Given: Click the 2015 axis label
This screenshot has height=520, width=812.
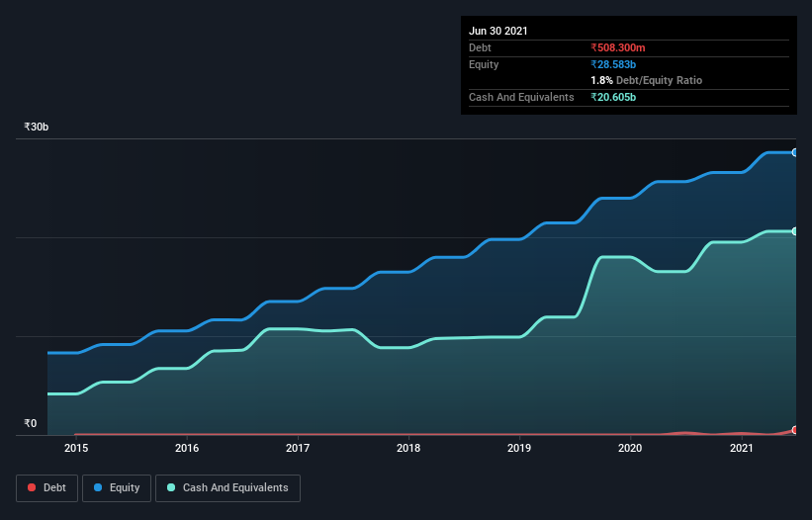Looking at the screenshot, I should pyautogui.click(x=76, y=448).
